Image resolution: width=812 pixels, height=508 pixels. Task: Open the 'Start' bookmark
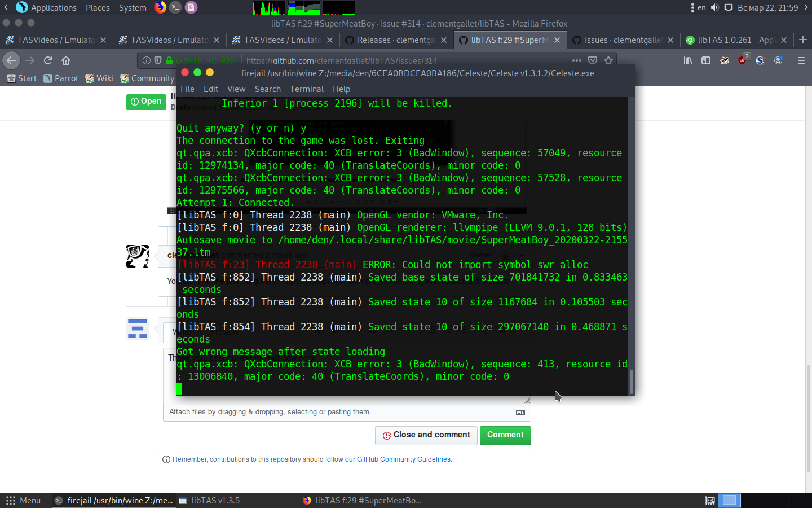point(21,78)
